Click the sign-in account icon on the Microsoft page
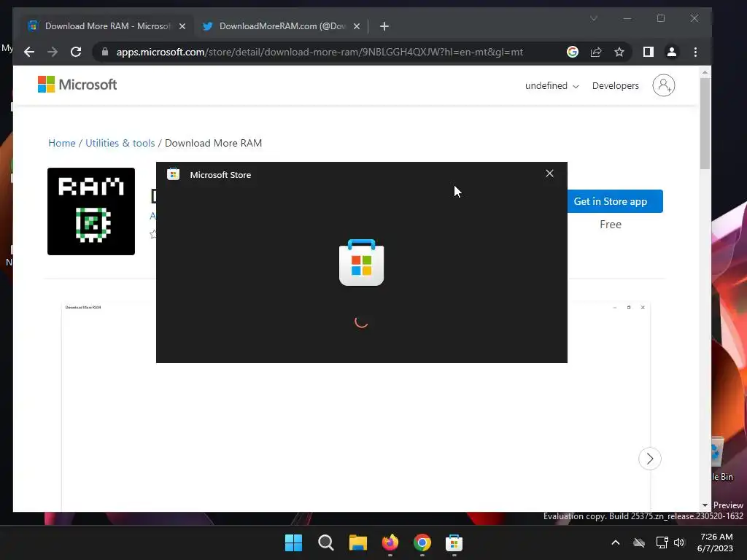Image resolution: width=747 pixels, height=560 pixels. [664, 86]
